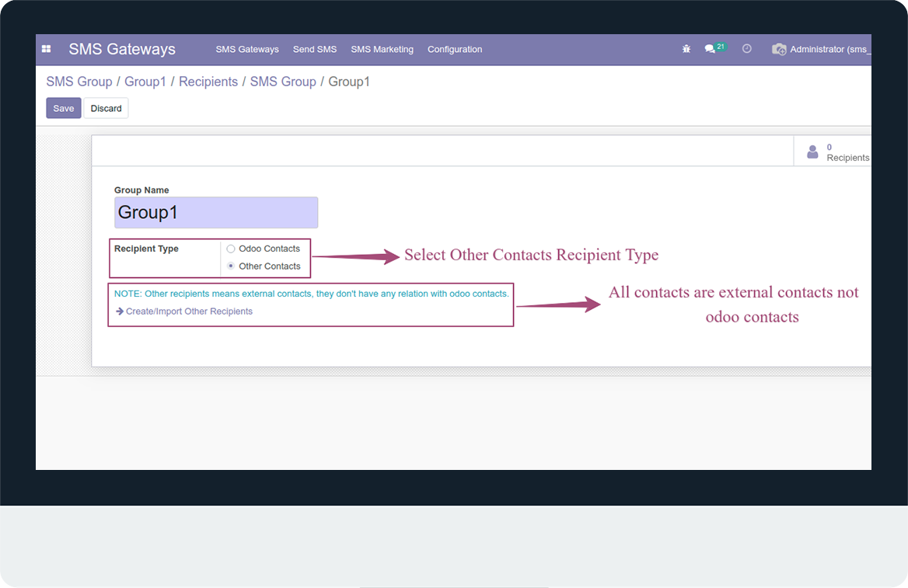Screen dimensions: 908x588
Task: Click the NOTE about other recipients text
Action: (x=311, y=294)
